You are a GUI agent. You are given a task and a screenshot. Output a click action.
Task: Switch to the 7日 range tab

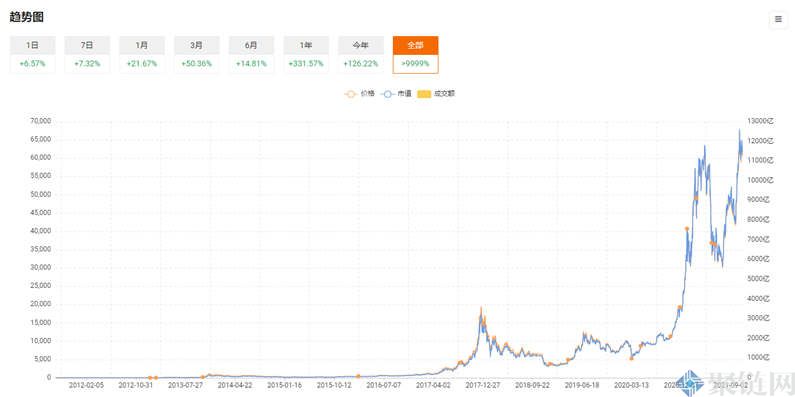(x=87, y=55)
